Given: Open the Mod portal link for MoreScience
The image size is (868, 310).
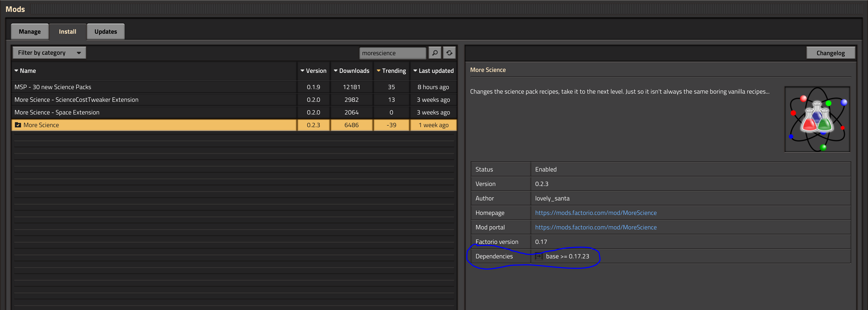Looking at the screenshot, I should click(596, 227).
